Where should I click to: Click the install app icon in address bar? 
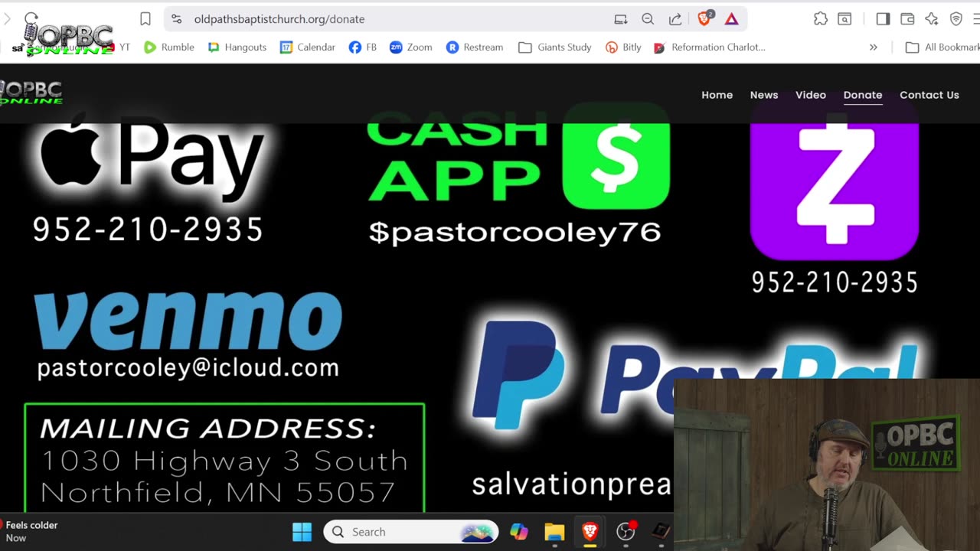[621, 19]
